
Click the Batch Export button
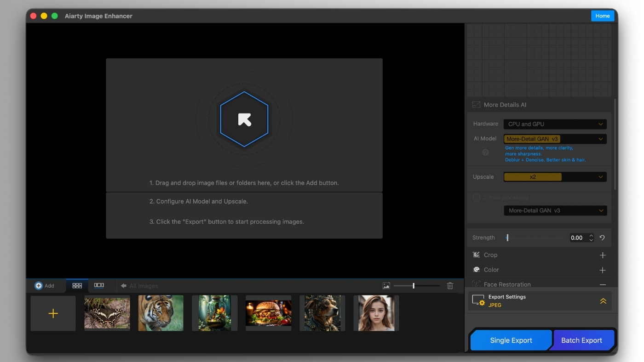tap(581, 340)
